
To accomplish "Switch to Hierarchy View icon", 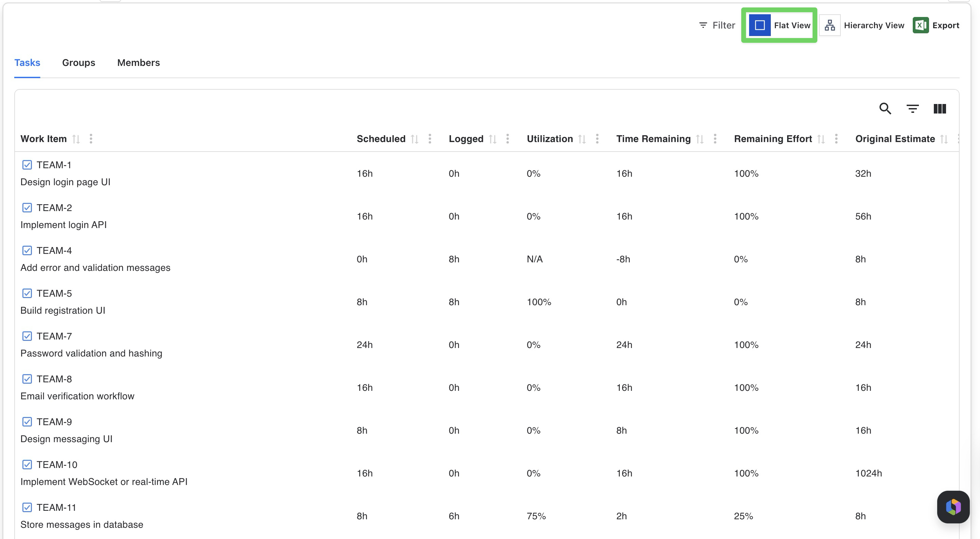I will click(x=830, y=25).
